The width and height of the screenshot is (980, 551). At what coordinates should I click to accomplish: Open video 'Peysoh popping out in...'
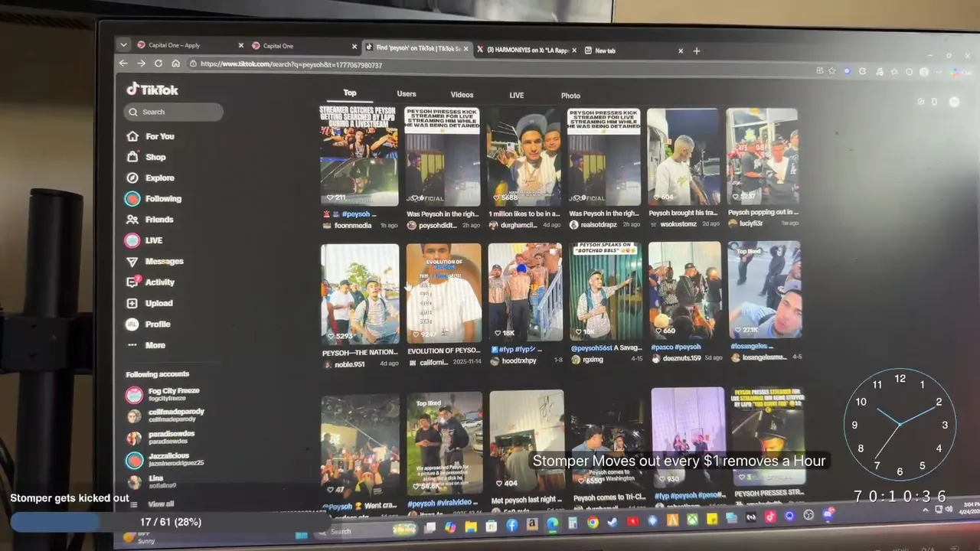762,157
